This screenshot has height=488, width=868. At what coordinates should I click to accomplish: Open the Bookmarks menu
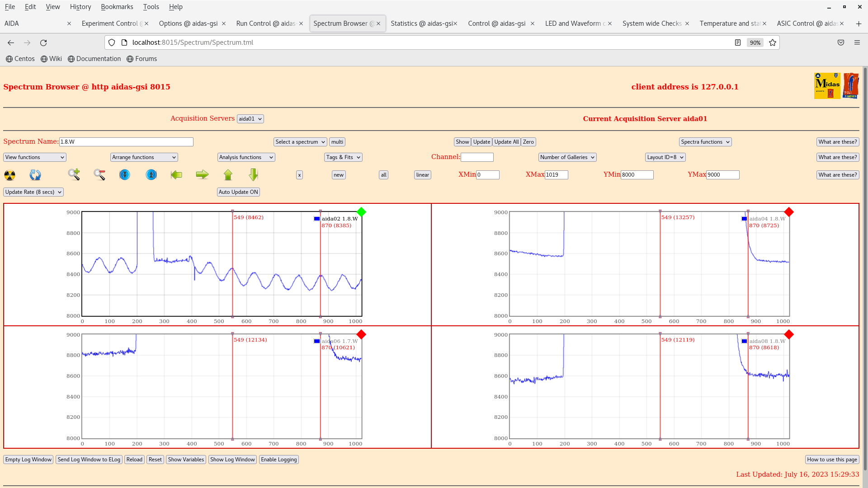(x=117, y=7)
